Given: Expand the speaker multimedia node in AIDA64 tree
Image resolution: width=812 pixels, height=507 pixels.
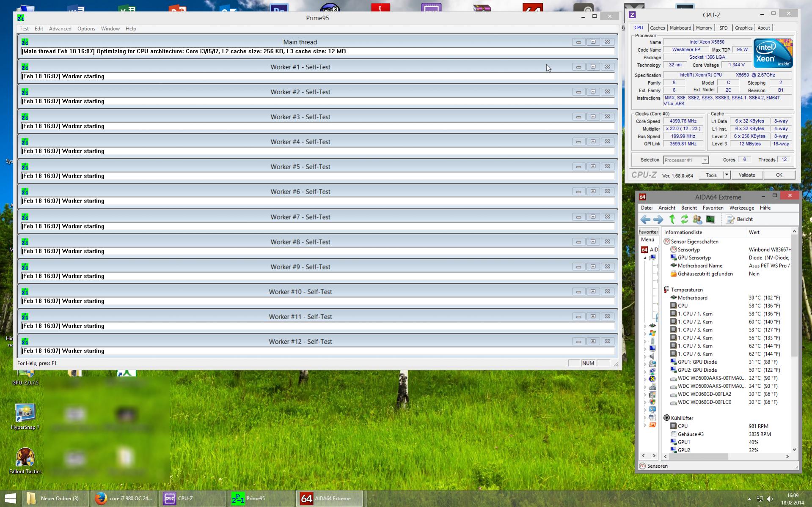Looking at the screenshot, I should 645,356.
